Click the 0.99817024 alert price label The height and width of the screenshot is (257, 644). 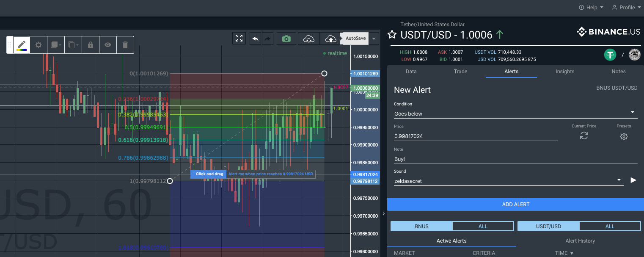[x=365, y=174]
